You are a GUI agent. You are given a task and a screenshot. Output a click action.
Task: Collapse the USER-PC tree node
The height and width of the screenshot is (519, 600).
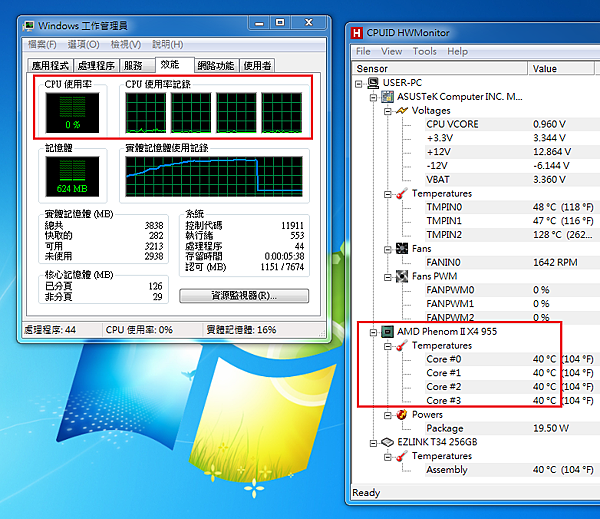point(359,83)
